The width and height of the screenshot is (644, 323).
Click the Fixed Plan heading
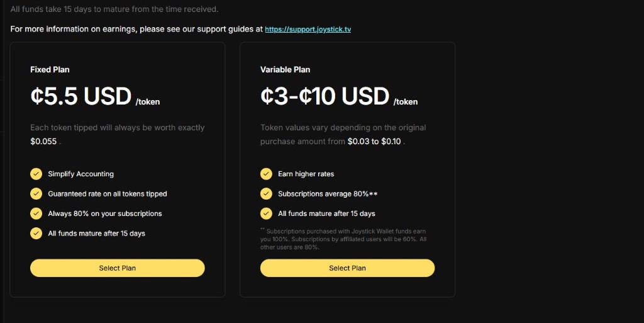pyautogui.click(x=50, y=69)
